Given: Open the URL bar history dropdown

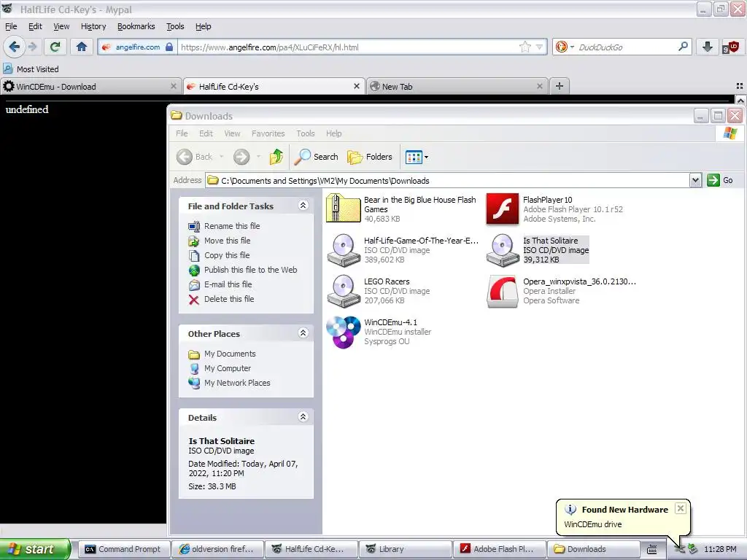Looking at the screenshot, I should click(539, 47).
